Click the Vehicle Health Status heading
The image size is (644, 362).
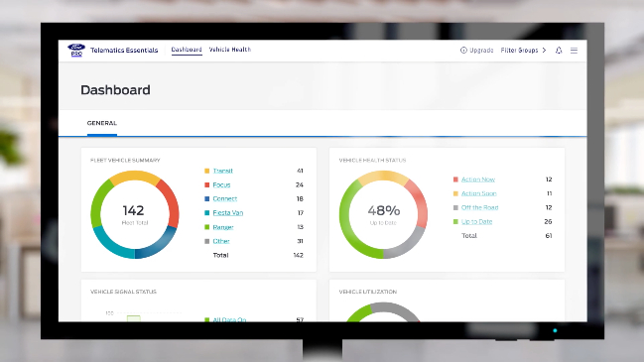tap(372, 160)
